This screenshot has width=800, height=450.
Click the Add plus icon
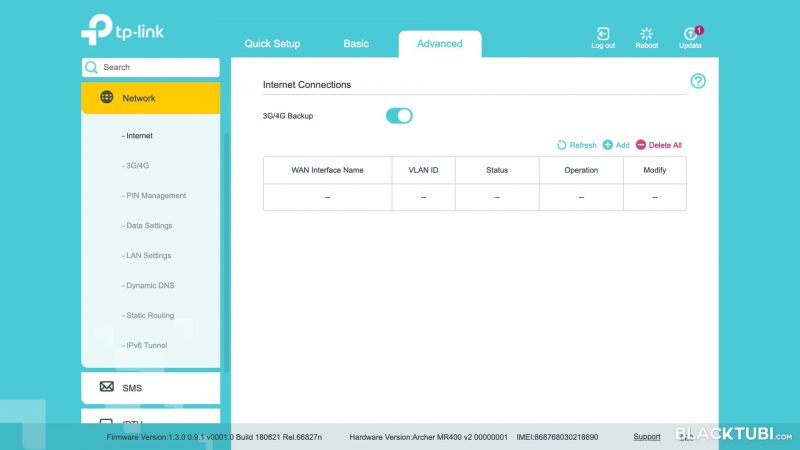pyautogui.click(x=608, y=145)
